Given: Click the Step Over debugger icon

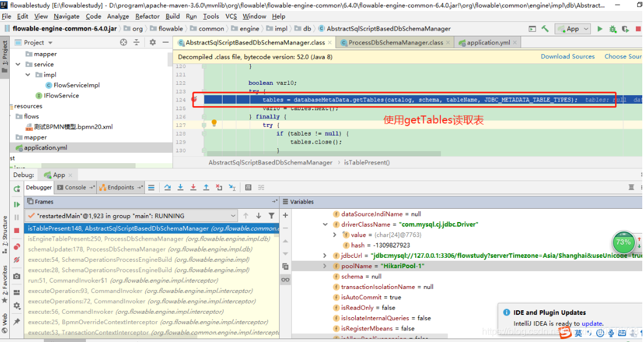Looking at the screenshot, I should (168, 187).
